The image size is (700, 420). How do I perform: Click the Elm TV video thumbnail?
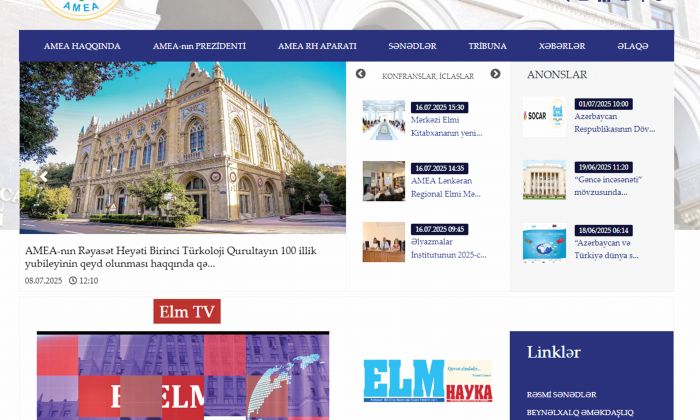tap(183, 376)
